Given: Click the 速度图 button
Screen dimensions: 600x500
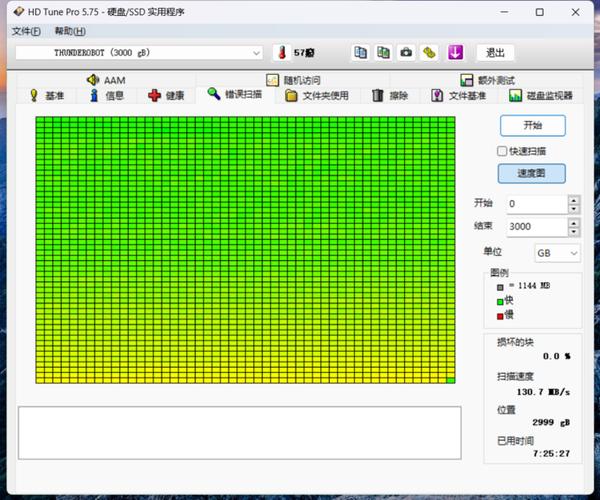Looking at the screenshot, I should tap(532, 173).
